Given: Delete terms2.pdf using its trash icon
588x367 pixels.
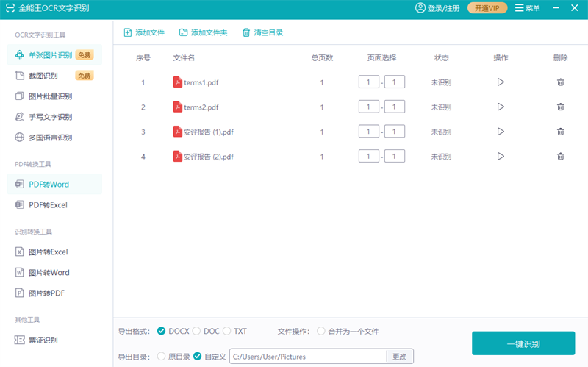Looking at the screenshot, I should click(x=561, y=107).
